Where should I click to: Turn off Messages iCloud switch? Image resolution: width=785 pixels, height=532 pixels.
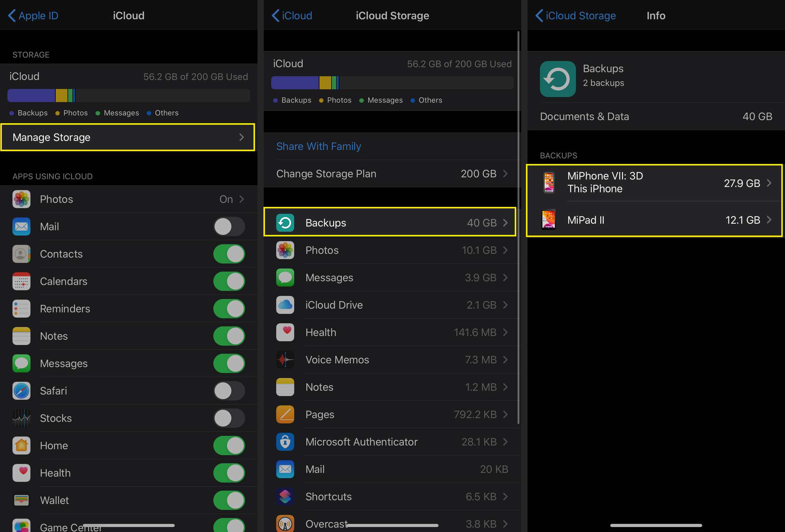pos(229,364)
